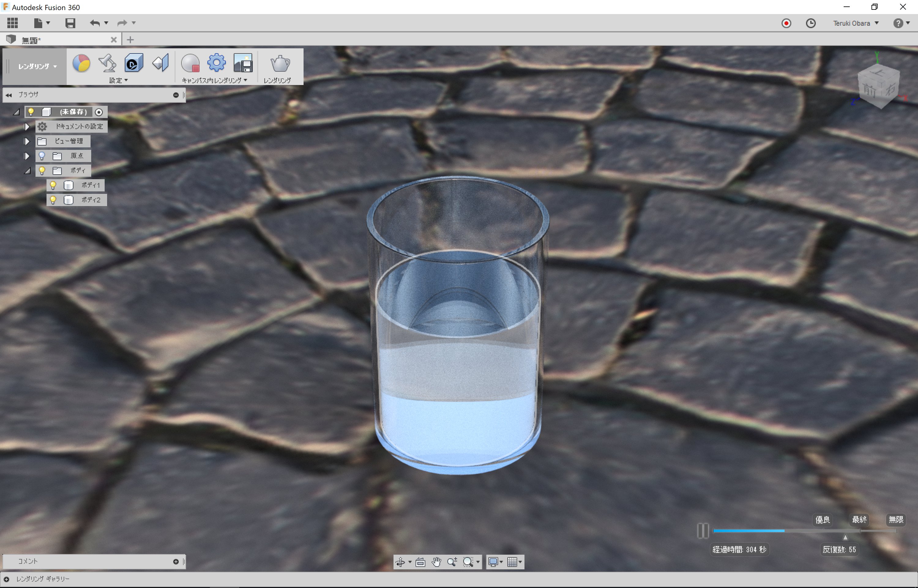The height and width of the screenshot is (588, 918).
Task: Set render quality to 最終
Action: 859,520
